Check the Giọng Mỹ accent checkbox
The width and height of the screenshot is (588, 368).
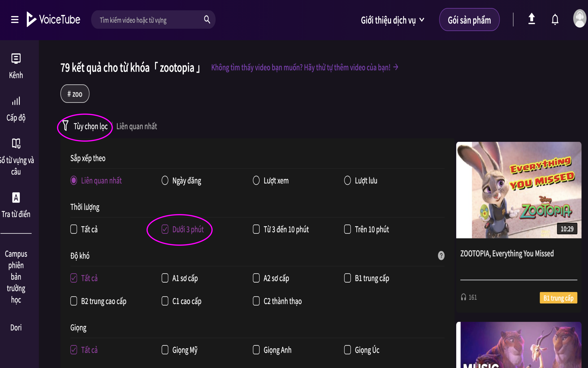tap(165, 350)
